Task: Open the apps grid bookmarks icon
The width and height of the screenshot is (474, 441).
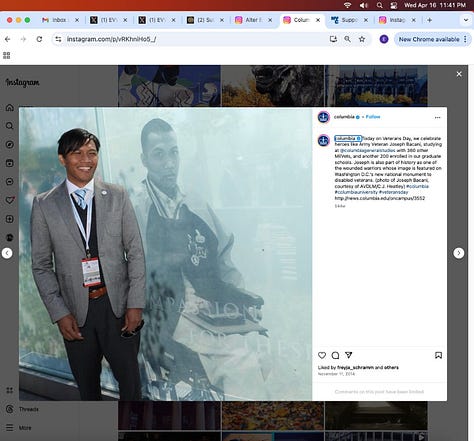Action: (x=6, y=55)
